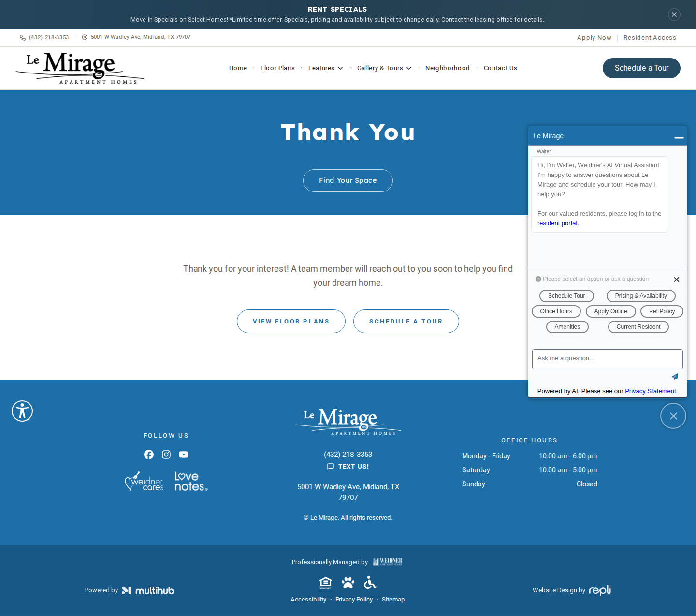Click the Schedule a Tour header button
The image size is (696, 616).
pyautogui.click(x=641, y=68)
